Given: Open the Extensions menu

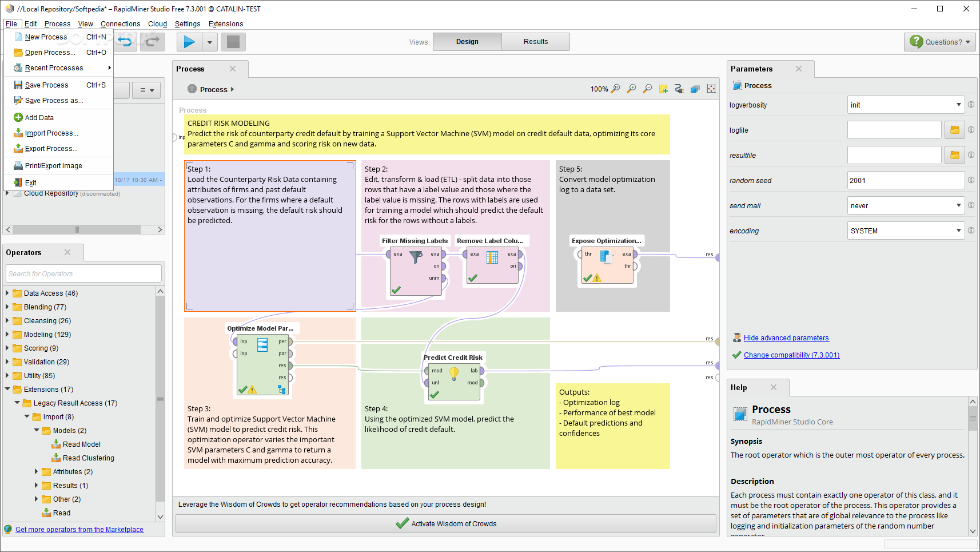Looking at the screenshot, I should [x=226, y=23].
